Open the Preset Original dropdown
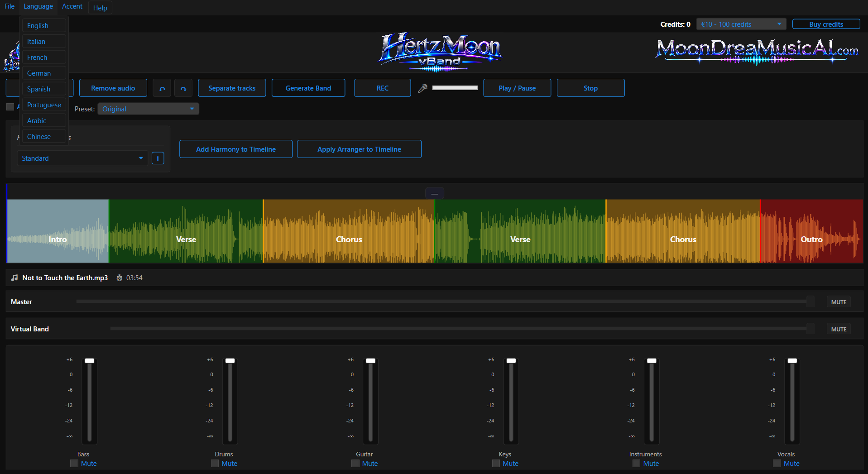Viewport: 868px width, 474px height. pyautogui.click(x=148, y=109)
